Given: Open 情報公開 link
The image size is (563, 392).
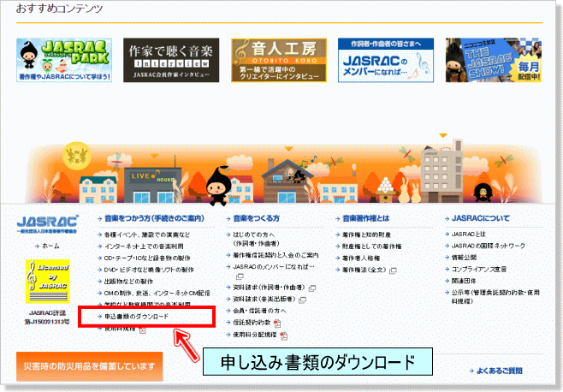Looking at the screenshot, I should pos(464,258).
